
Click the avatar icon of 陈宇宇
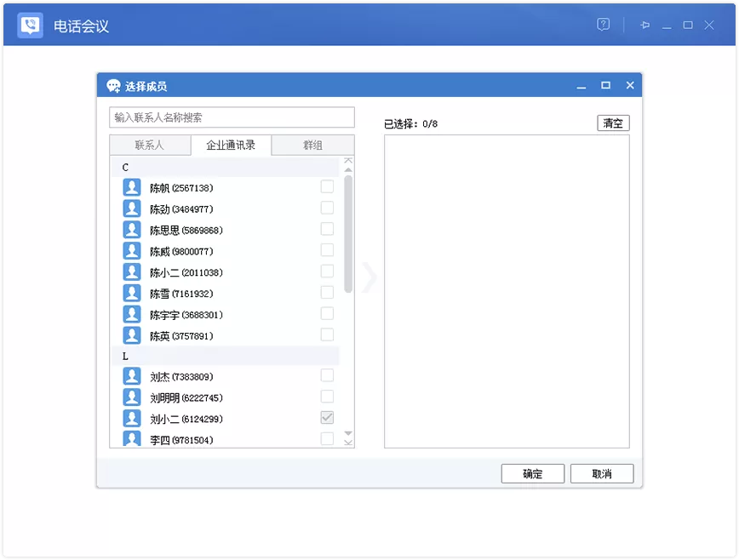click(x=132, y=314)
